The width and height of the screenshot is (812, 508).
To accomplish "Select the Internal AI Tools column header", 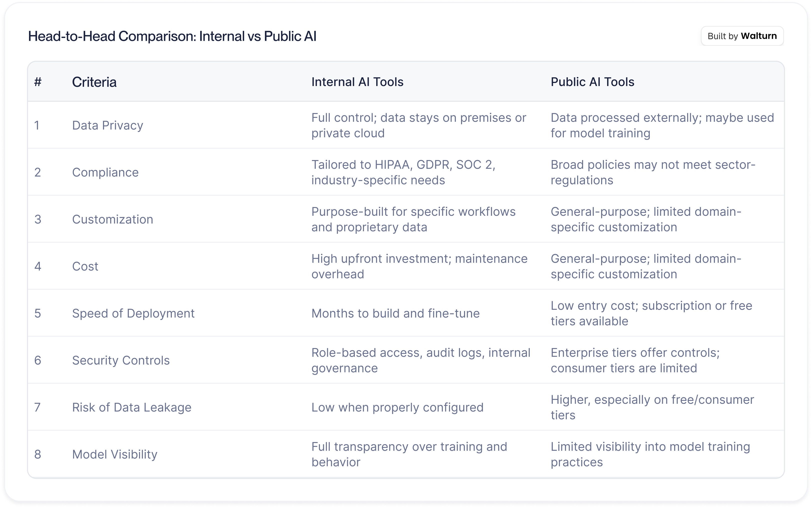I will (357, 82).
